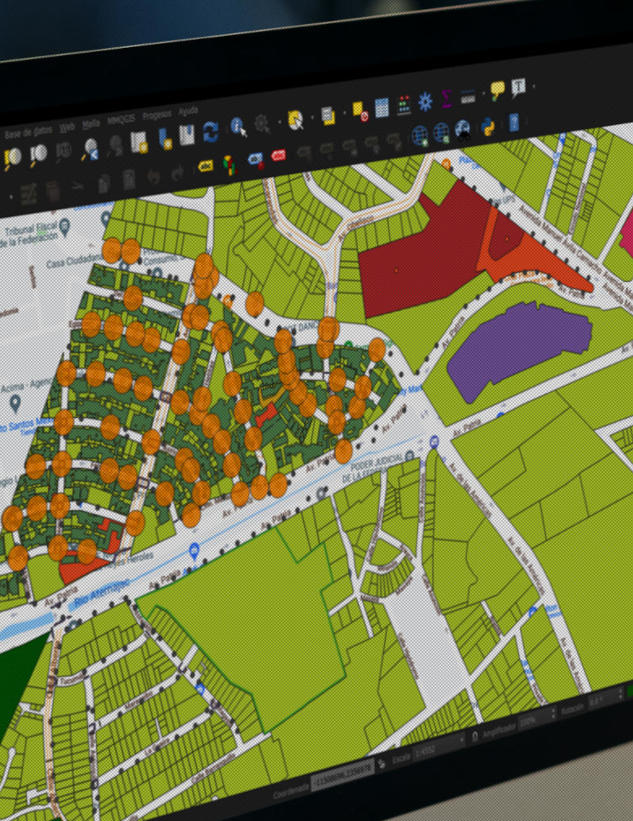Click the New Map View icon

139,142
